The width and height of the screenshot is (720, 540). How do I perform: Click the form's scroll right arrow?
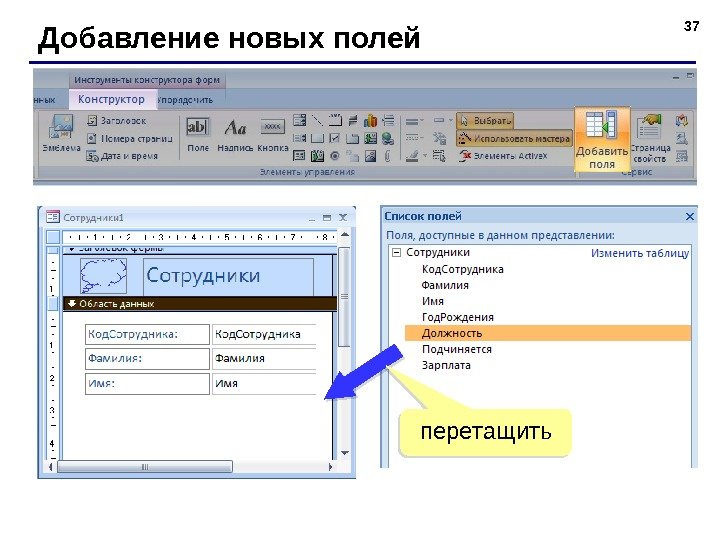pyautogui.click(x=330, y=467)
